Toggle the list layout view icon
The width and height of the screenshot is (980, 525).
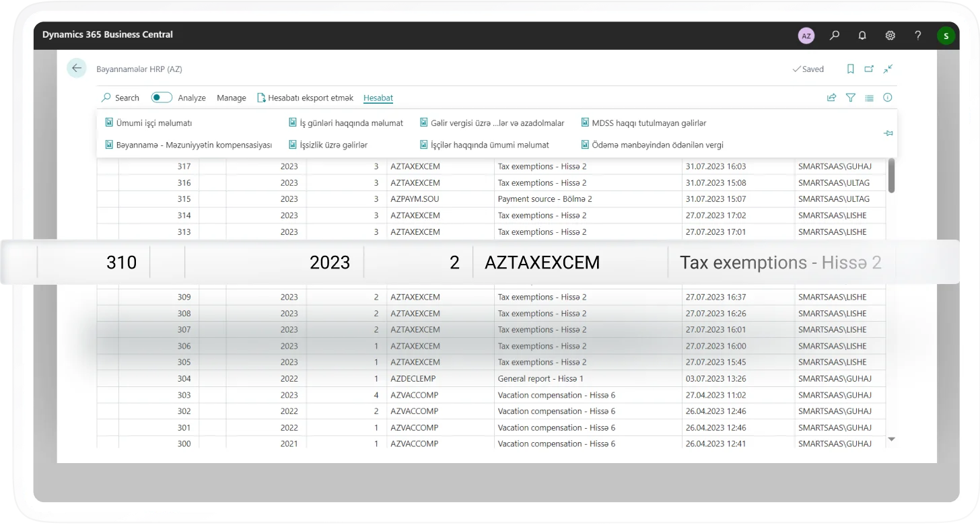869,98
